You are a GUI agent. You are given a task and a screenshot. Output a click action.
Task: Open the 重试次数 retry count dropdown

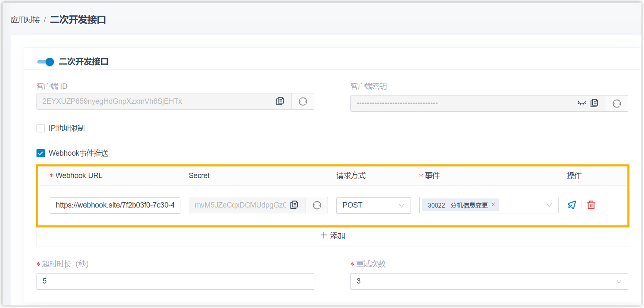[x=489, y=281]
